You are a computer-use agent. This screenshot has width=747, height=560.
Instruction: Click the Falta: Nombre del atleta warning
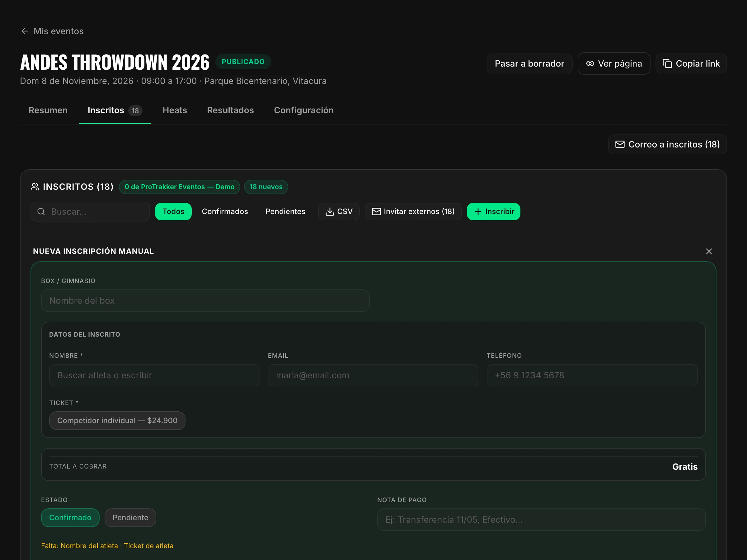(107, 546)
